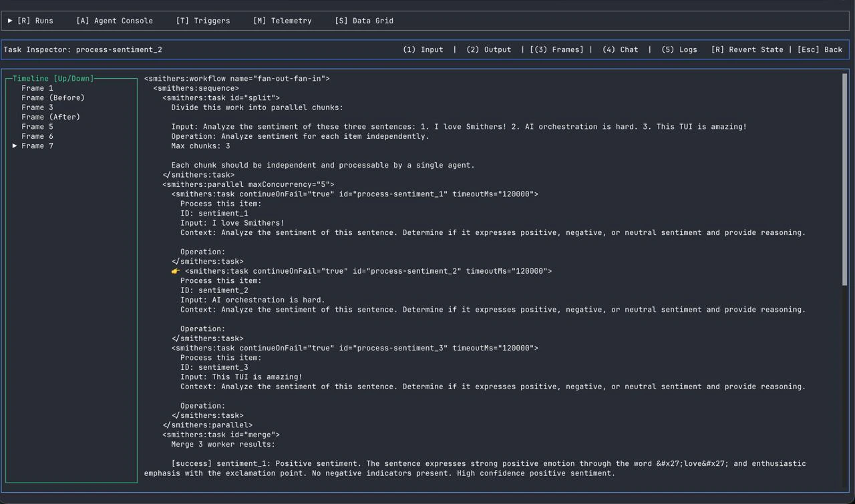Screen dimensions: 855x504
Task: Switch to the Telemetry panel
Action: (x=282, y=21)
